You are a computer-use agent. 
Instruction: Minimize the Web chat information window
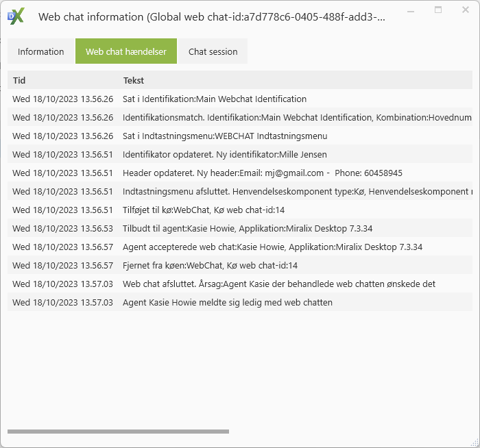coord(411,10)
